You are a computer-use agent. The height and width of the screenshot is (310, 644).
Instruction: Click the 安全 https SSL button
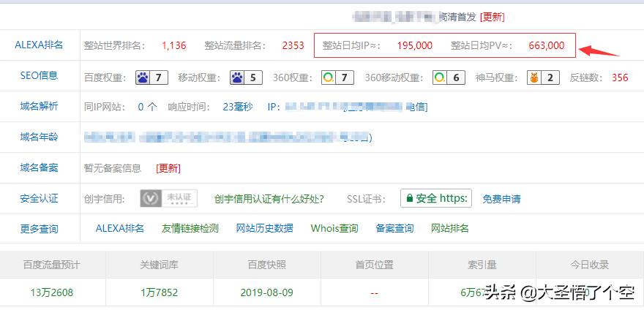pos(435,198)
